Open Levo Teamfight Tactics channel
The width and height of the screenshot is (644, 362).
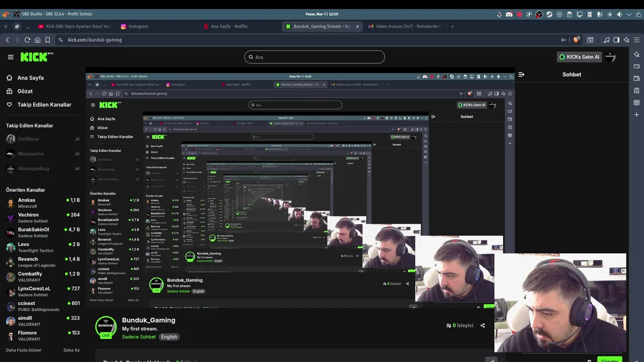click(43, 247)
